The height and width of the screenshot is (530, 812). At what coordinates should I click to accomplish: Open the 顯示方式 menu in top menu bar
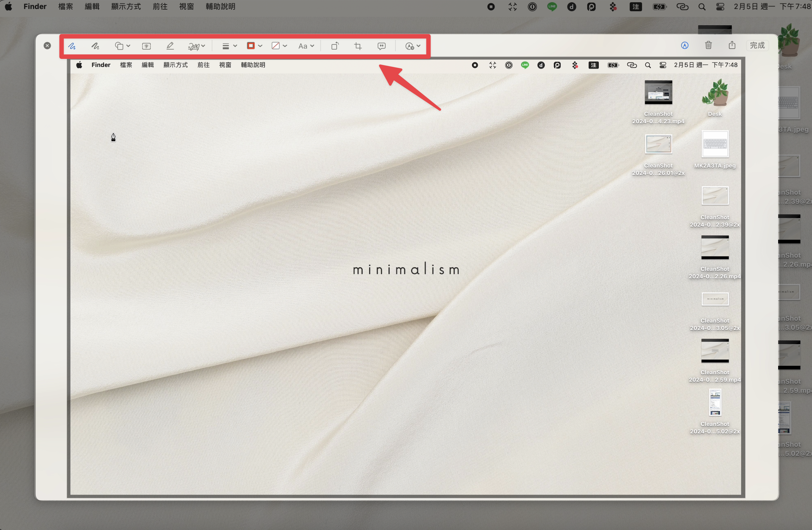(126, 6)
